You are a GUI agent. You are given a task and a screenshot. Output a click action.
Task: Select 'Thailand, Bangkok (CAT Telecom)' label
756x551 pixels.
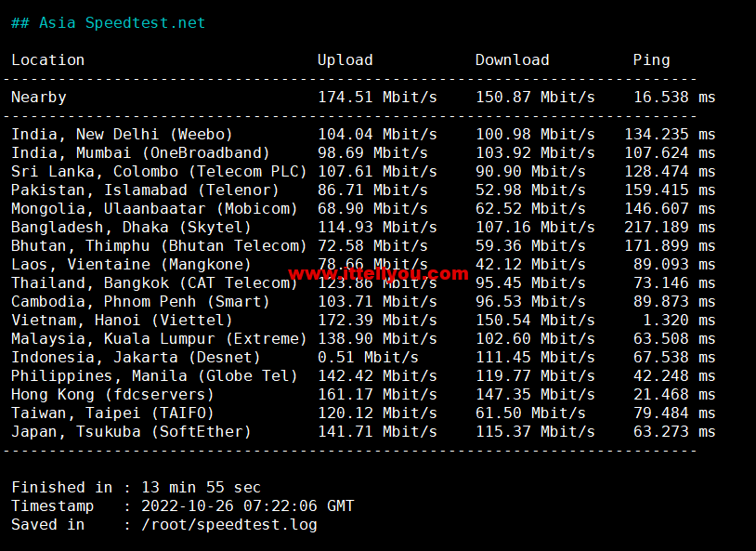(154, 283)
